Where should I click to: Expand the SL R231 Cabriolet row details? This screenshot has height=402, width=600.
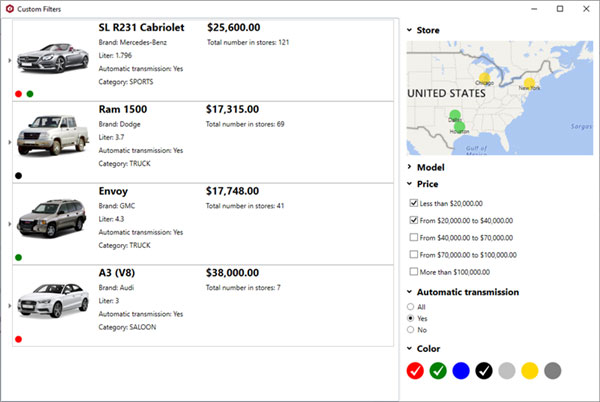click(9, 61)
